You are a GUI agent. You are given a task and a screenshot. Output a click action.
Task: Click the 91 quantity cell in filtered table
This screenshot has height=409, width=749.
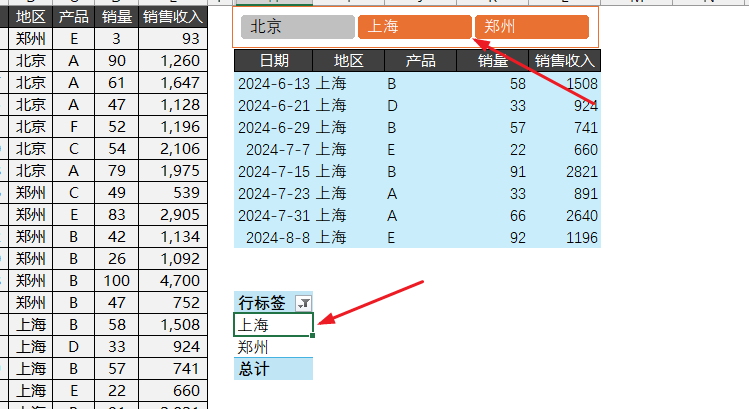[492, 172]
